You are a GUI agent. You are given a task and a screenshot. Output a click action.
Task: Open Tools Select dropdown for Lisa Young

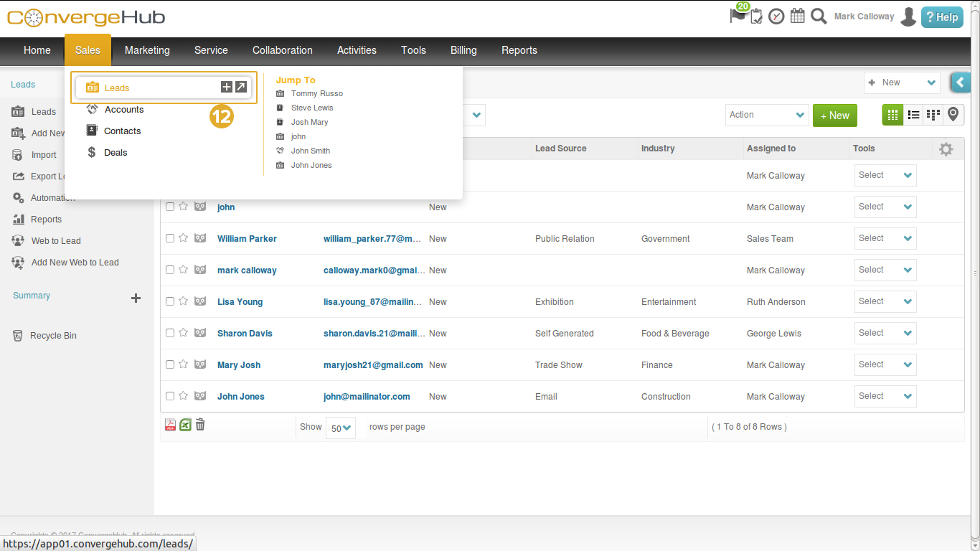[885, 301]
